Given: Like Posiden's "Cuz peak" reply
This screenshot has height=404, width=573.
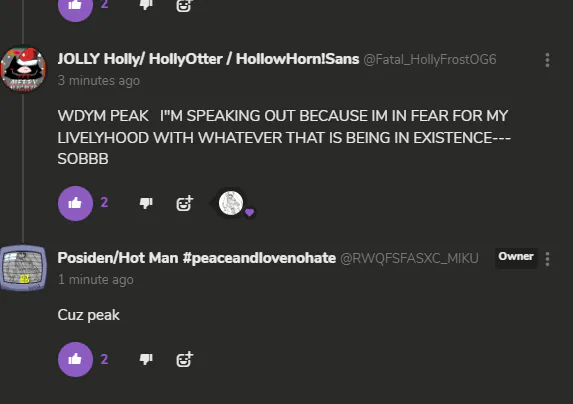Looking at the screenshot, I should click(x=75, y=359).
